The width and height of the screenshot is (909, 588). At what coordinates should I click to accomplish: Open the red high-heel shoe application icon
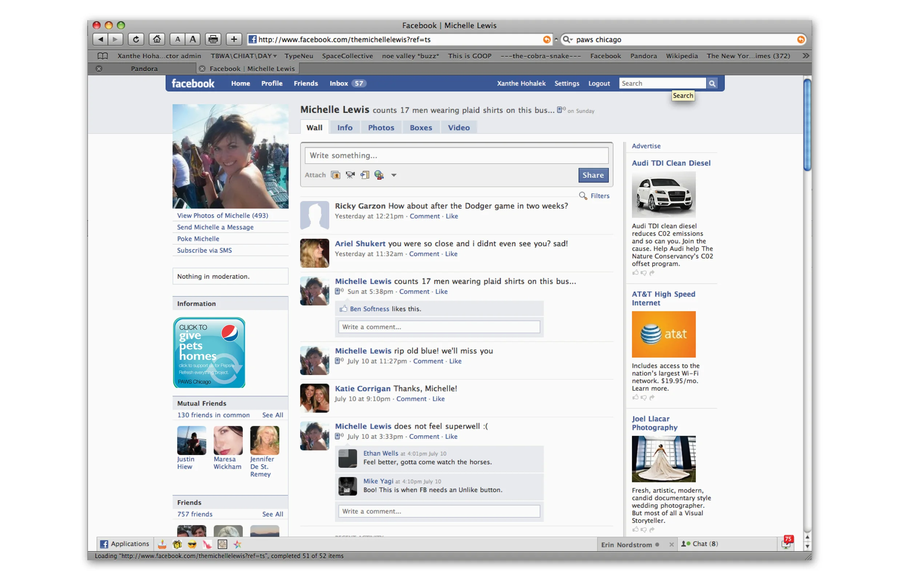(x=207, y=545)
